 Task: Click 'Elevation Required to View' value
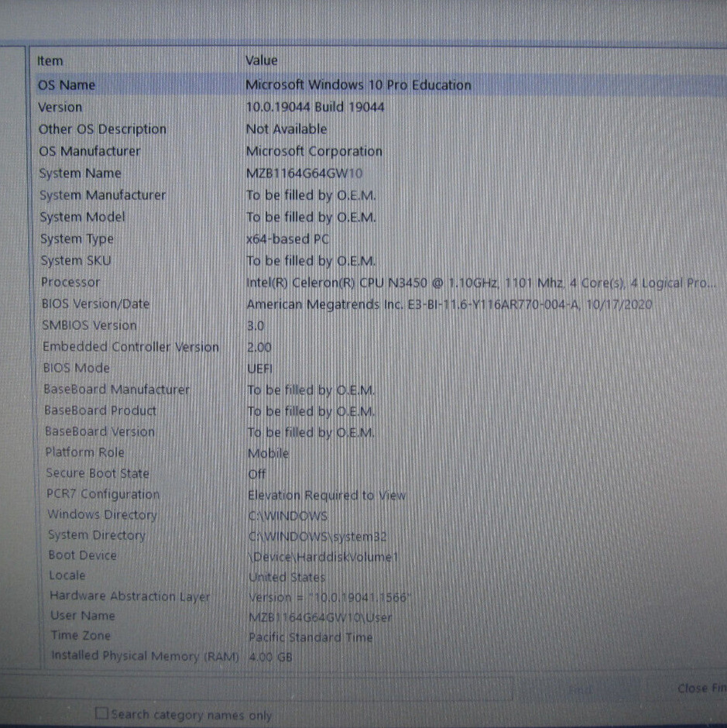pyautogui.click(x=327, y=496)
